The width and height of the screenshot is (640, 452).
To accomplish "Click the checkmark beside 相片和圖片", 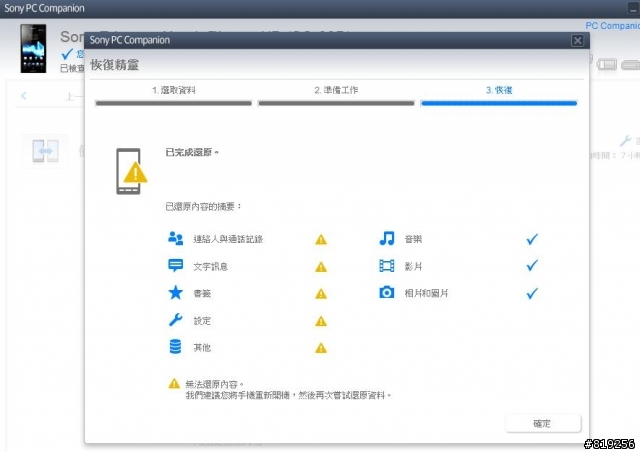I will point(532,293).
